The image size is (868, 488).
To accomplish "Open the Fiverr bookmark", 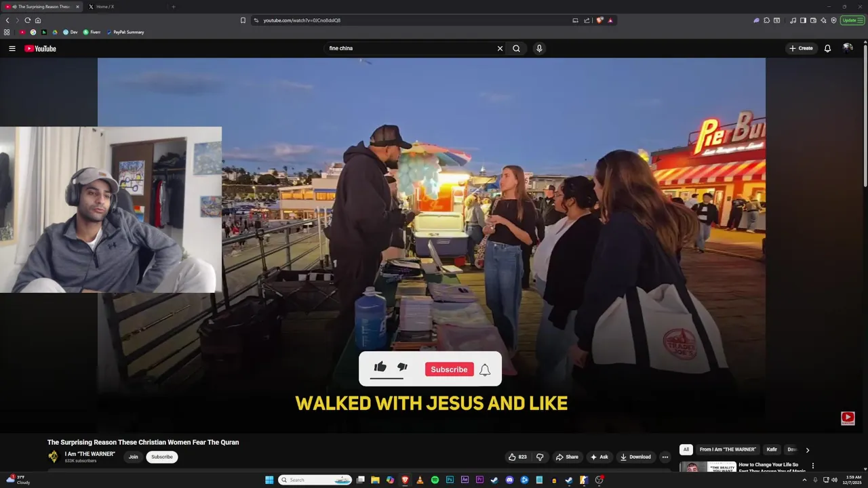I will [92, 32].
